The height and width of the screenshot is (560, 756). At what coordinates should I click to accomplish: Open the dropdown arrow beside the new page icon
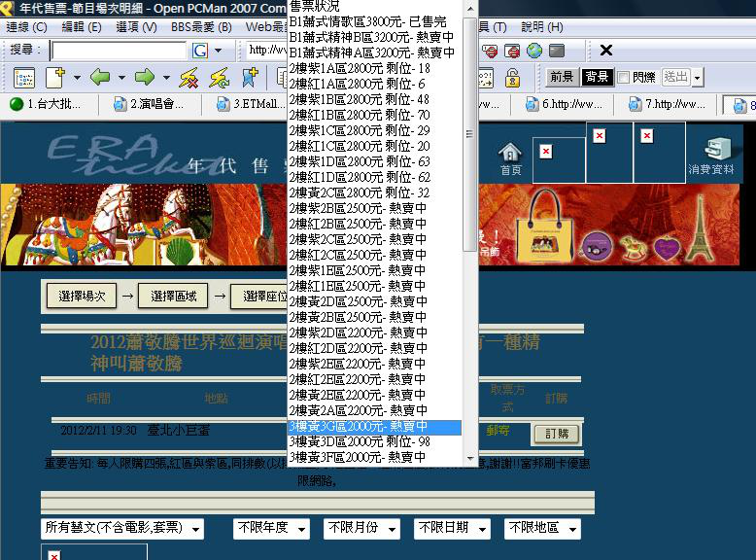(x=77, y=77)
